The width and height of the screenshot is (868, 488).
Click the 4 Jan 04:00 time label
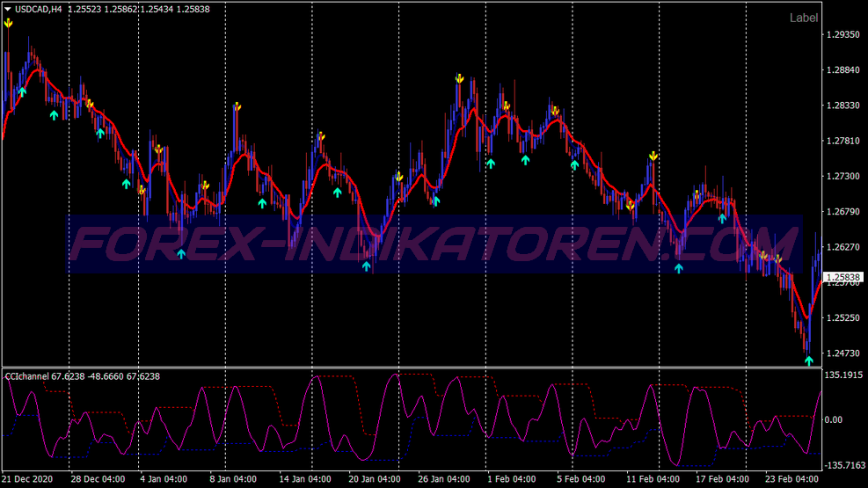(x=164, y=479)
